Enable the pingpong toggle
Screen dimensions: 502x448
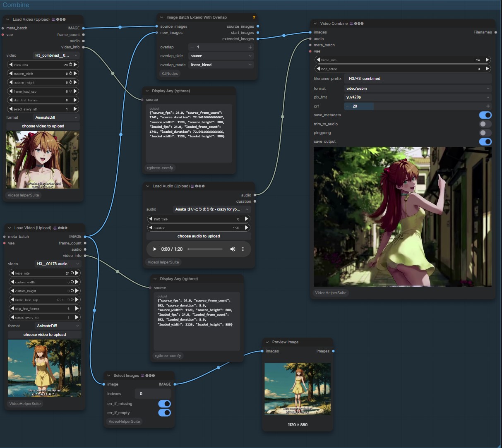pyautogui.click(x=485, y=133)
